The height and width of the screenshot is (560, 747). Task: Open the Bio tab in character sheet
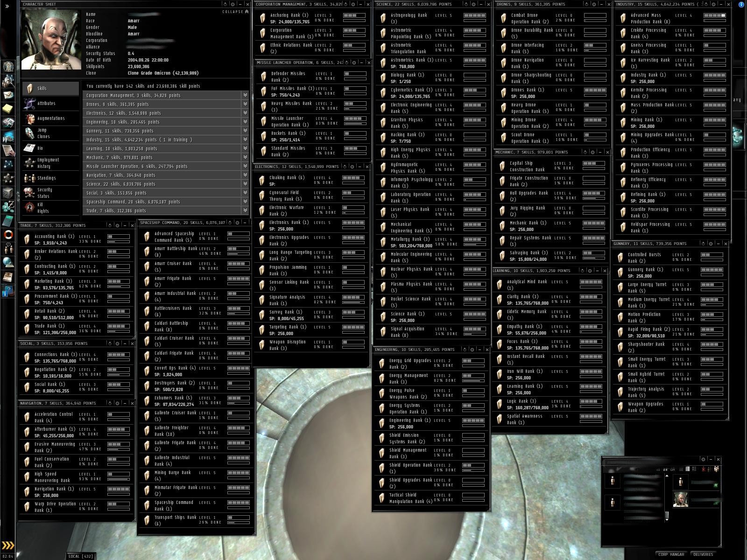tap(51, 148)
